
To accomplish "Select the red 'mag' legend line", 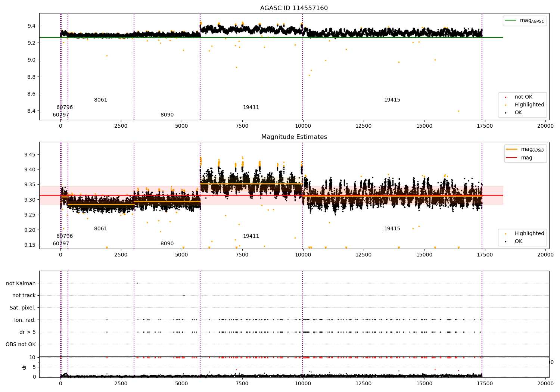I will [511, 158].
